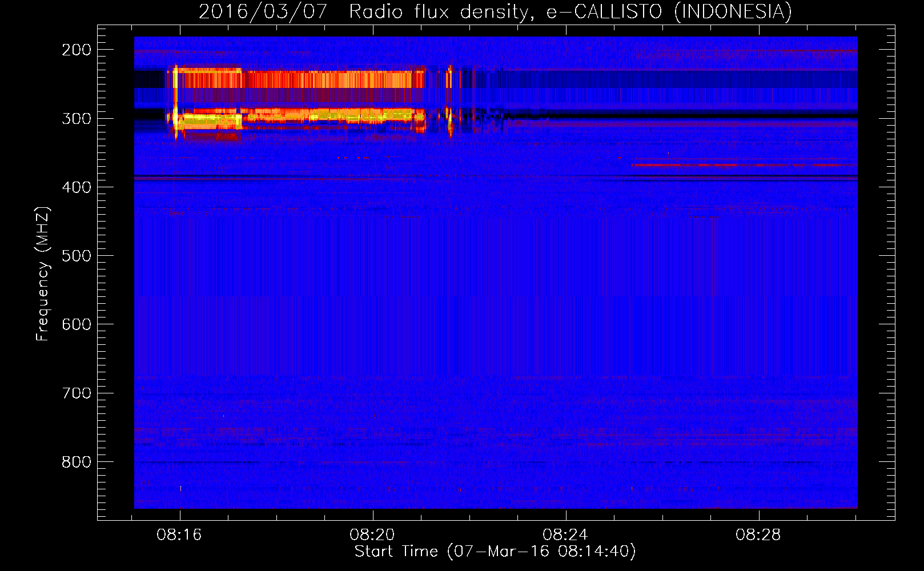The height and width of the screenshot is (571, 924).
Task: Click the 400 frequency tick label
Action: pyautogui.click(x=77, y=187)
